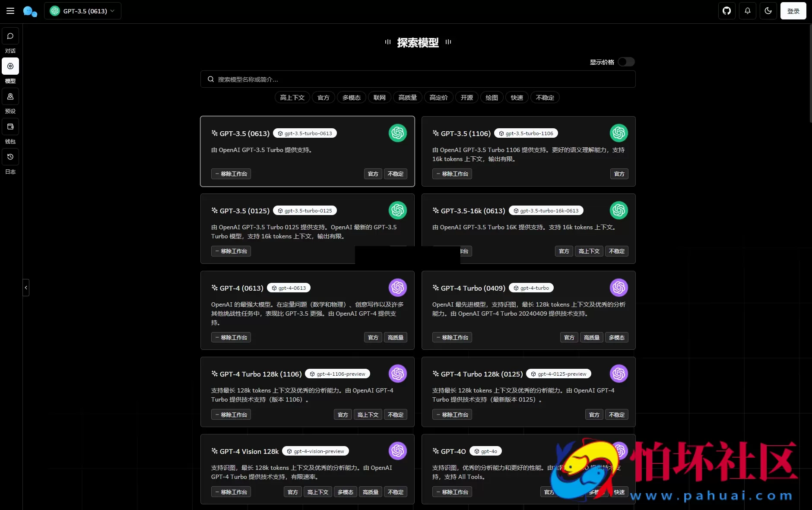Click the 登录 login button
812x510 pixels.
click(793, 11)
